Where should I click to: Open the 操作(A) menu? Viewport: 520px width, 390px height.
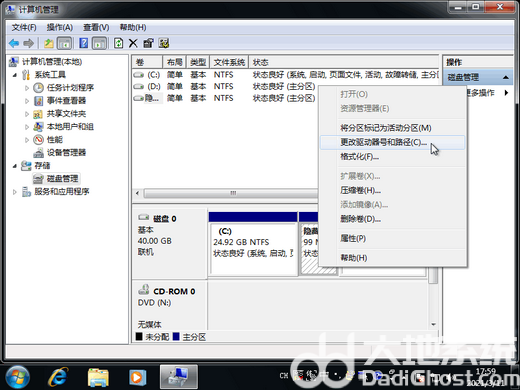coord(60,27)
